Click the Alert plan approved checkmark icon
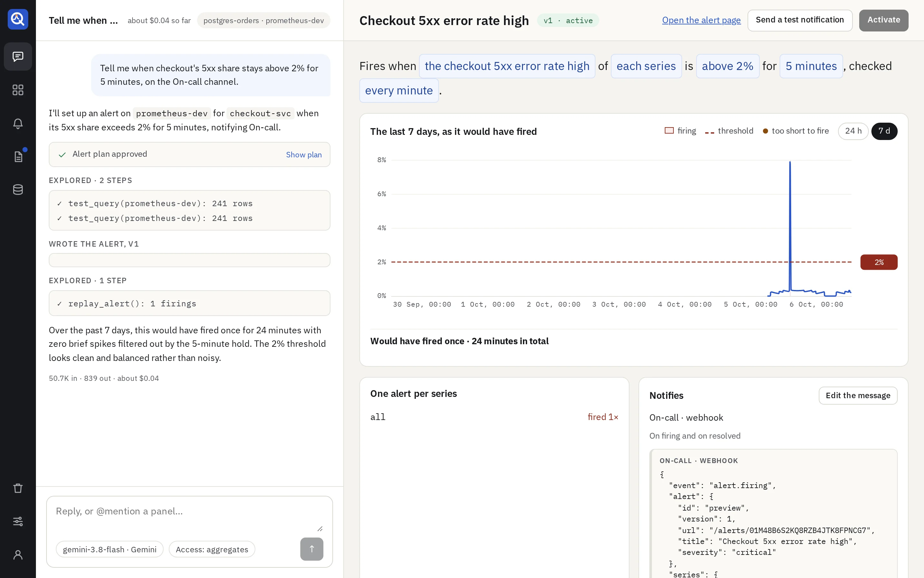924x578 pixels. (x=62, y=154)
